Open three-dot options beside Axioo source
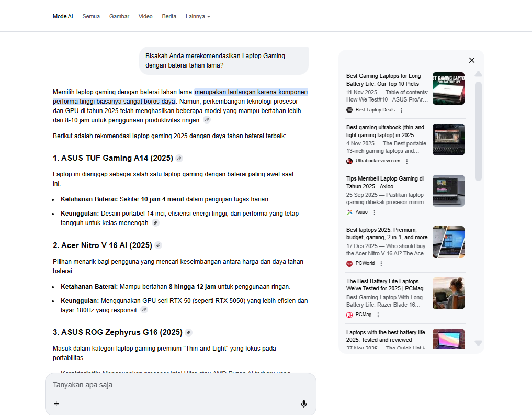 pyautogui.click(x=375, y=212)
